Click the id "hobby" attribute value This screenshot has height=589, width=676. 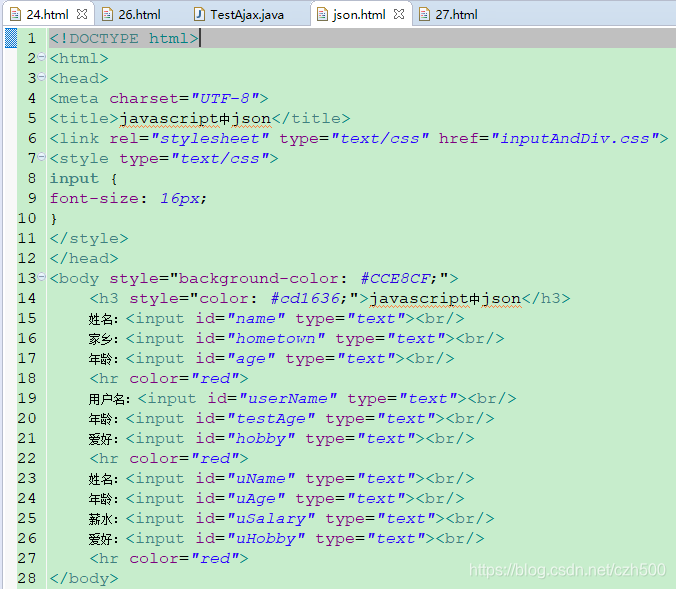coord(260,439)
